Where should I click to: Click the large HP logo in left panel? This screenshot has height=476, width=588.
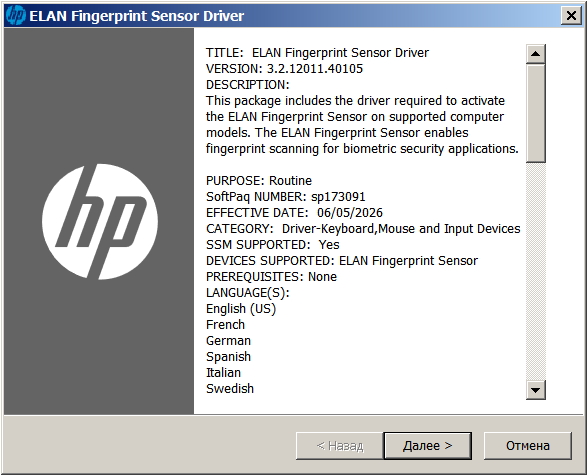(100, 222)
